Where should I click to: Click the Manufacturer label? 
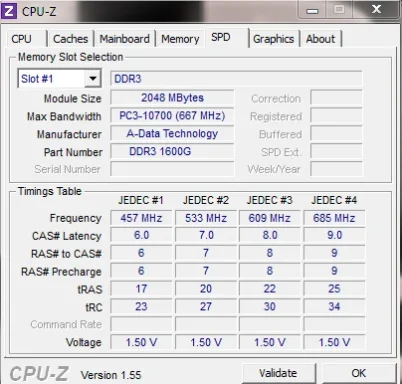pyautogui.click(x=69, y=134)
